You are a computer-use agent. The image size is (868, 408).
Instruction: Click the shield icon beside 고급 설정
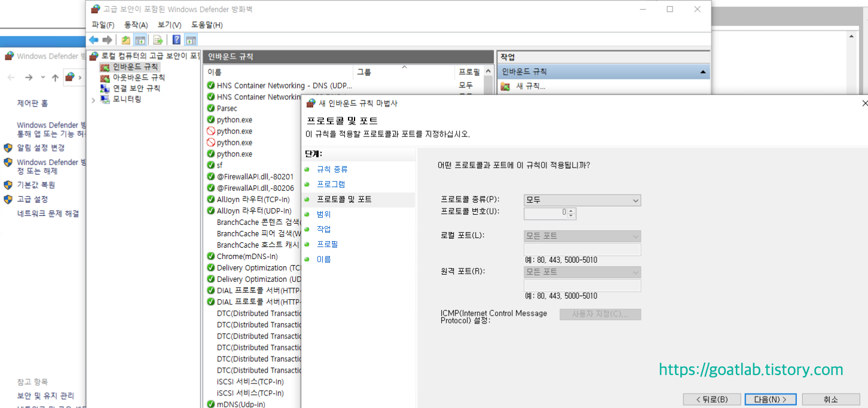pyautogui.click(x=8, y=199)
